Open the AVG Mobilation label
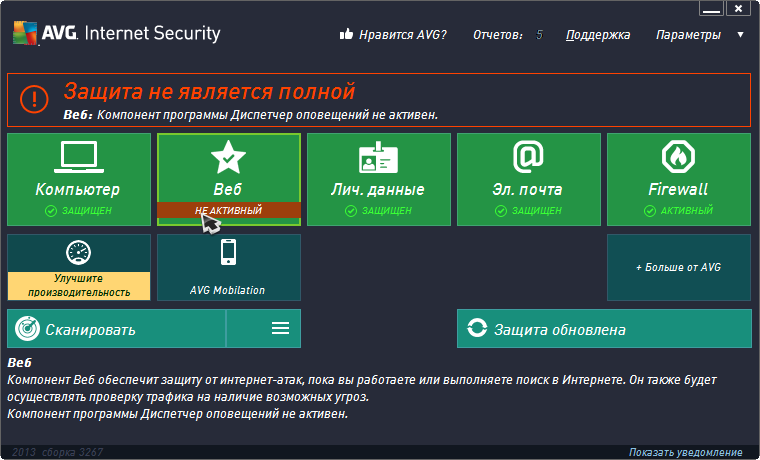Screen dimensions: 760x460 click(227, 290)
